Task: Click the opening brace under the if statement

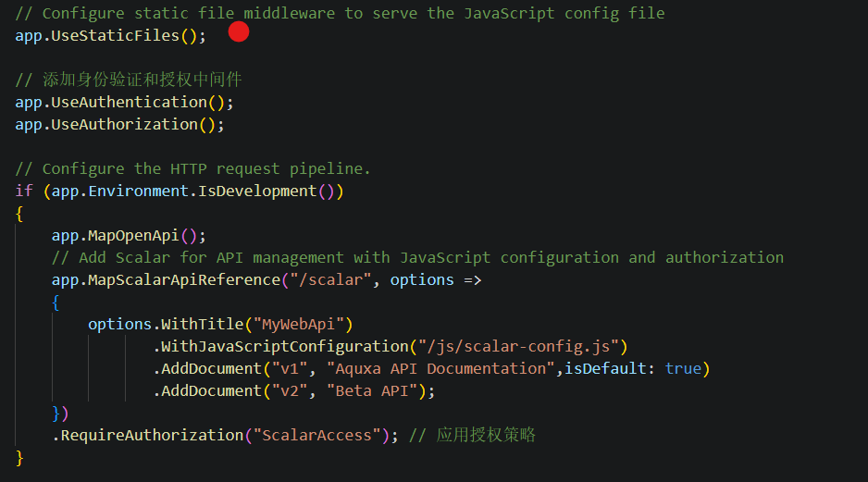Action: click(19, 214)
